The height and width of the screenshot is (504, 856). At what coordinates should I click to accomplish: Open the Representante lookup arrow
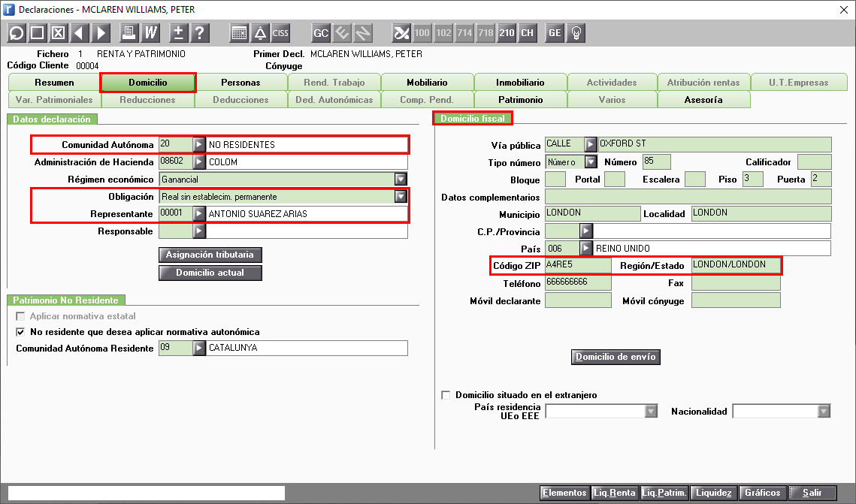pyautogui.click(x=198, y=214)
